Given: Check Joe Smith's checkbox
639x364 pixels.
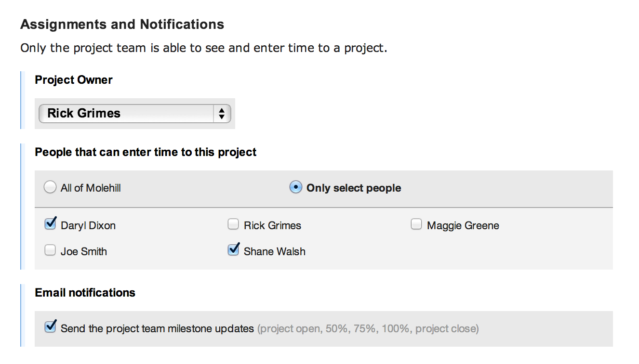Looking at the screenshot, I should [50, 250].
